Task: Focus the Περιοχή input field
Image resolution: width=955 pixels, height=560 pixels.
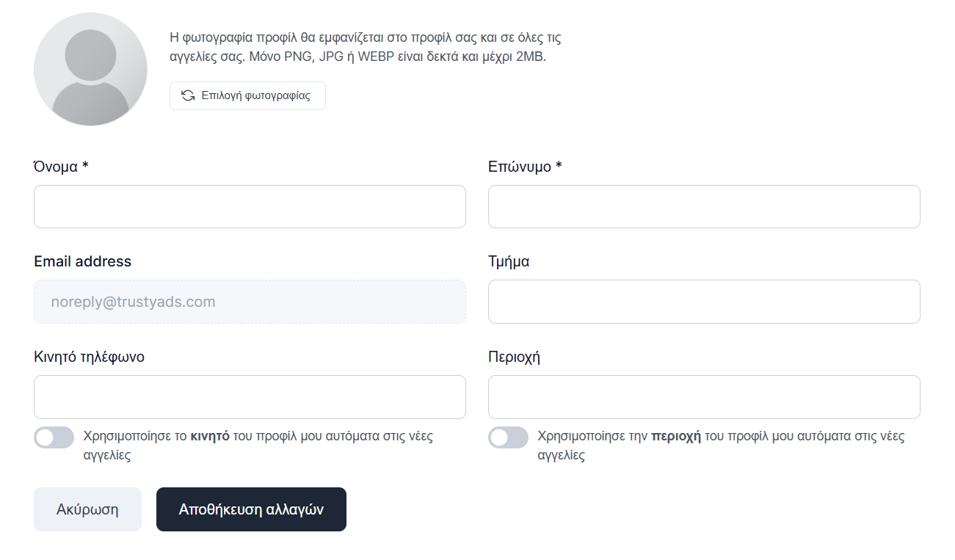Action: coord(704,397)
